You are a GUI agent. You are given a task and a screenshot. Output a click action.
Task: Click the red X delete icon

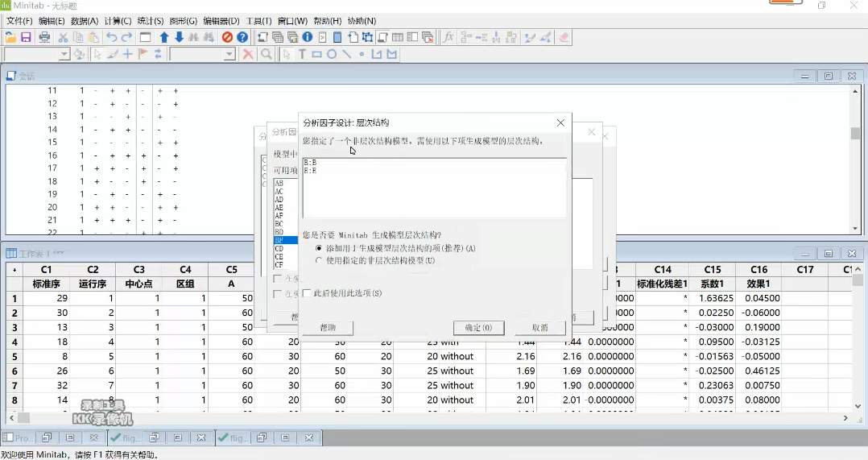coord(248,54)
